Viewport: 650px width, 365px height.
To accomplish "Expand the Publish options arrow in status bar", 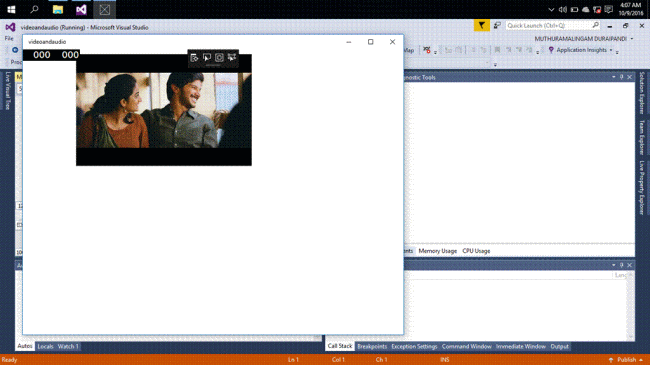I will [x=641, y=360].
